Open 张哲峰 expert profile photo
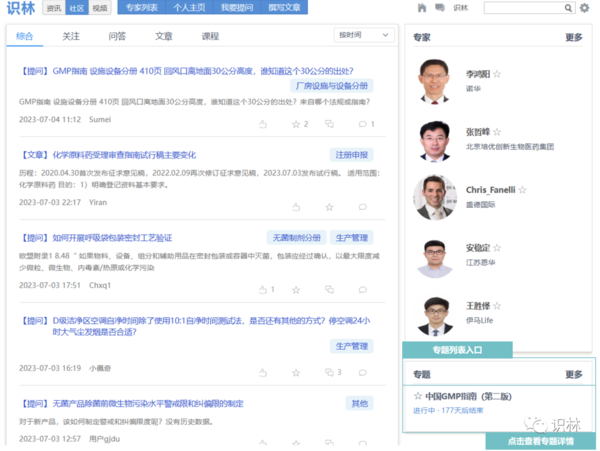 434,141
